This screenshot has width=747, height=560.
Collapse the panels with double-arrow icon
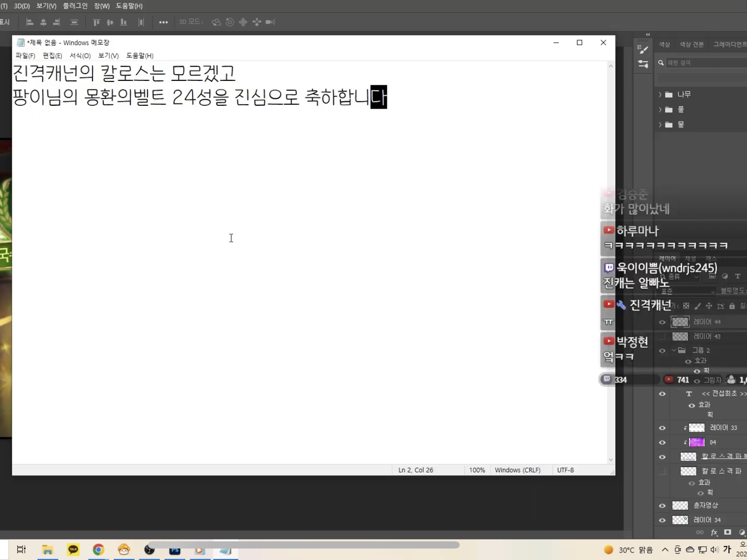coord(648,34)
